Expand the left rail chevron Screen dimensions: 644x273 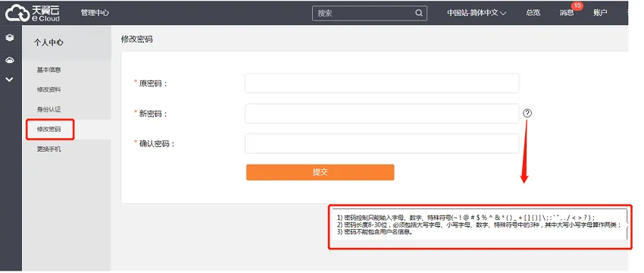(x=9, y=80)
